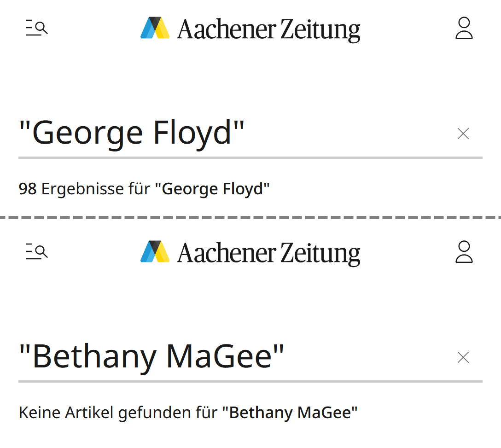This screenshot has width=501, height=448.
Task: Click the underline beneath the George Floyd query
Action: click(x=250, y=158)
